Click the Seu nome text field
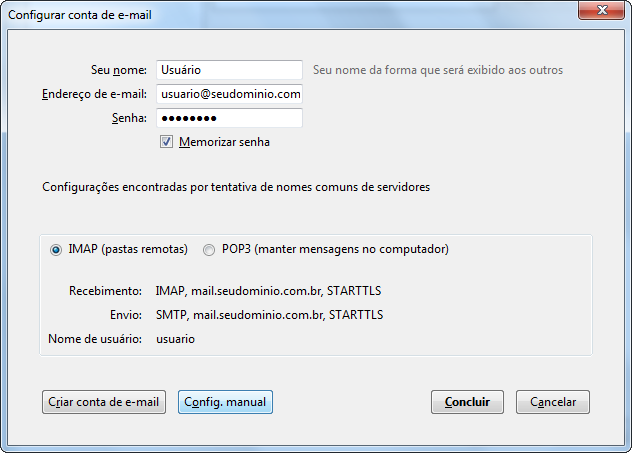This screenshot has width=632, height=453. [x=229, y=70]
